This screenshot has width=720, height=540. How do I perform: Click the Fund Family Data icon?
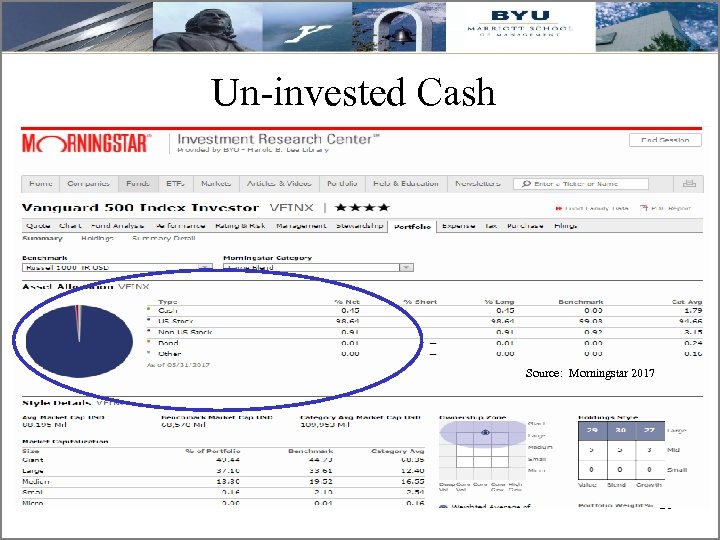[559, 208]
